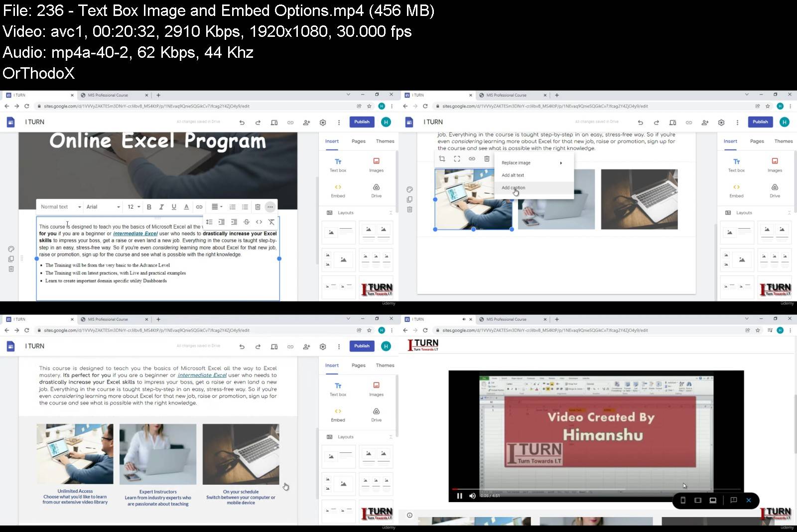This screenshot has width=797, height=532.
Task: Click duplicate section icon in top-left frame
Action: point(11,259)
